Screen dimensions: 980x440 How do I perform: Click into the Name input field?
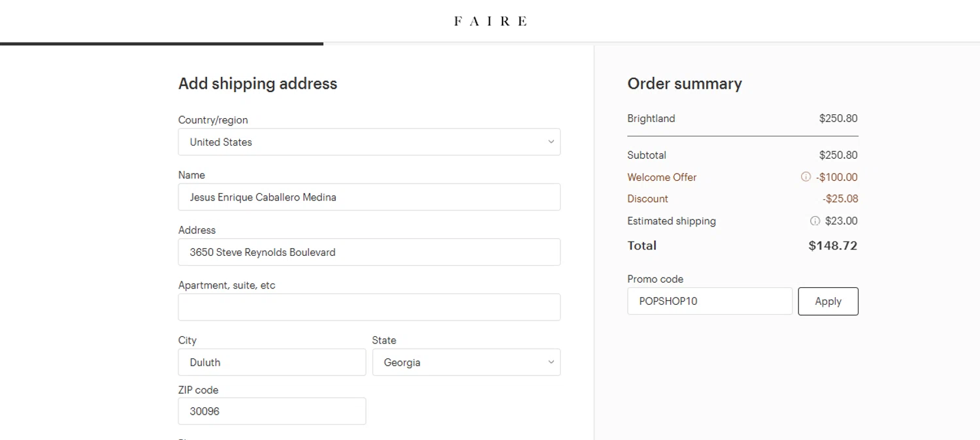pyautogui.click(x=368, y=197)
